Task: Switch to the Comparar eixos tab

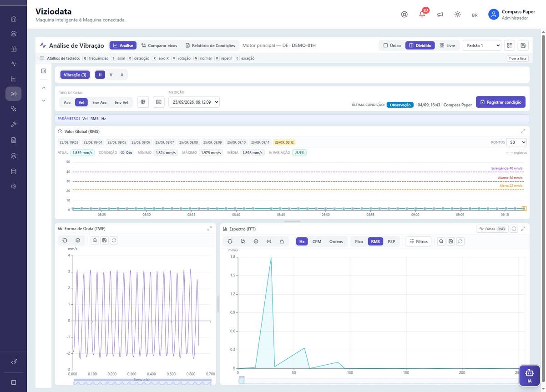Action: [x=159, y=45]
